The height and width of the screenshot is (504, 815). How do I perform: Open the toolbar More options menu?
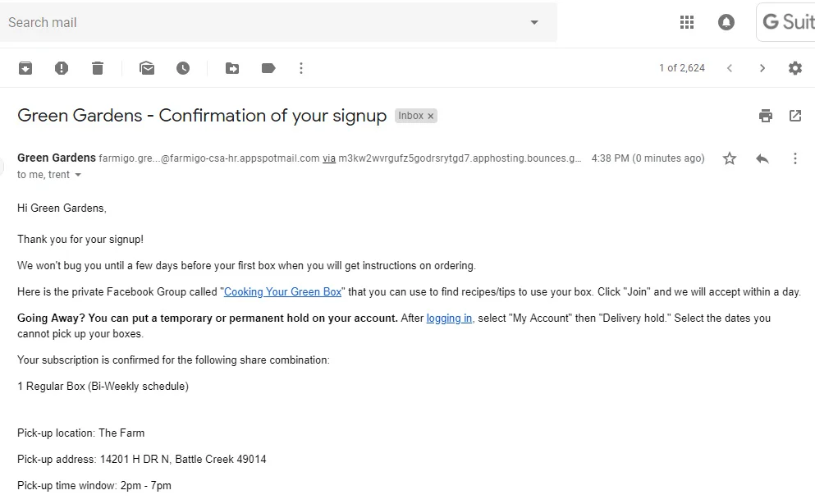click(x=301, y=68)
